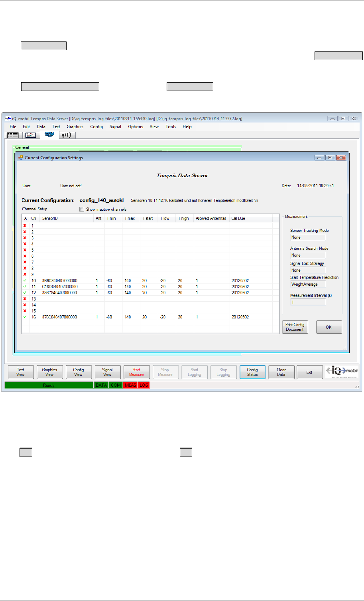Click green check status of channel 10

pos(25,281)
